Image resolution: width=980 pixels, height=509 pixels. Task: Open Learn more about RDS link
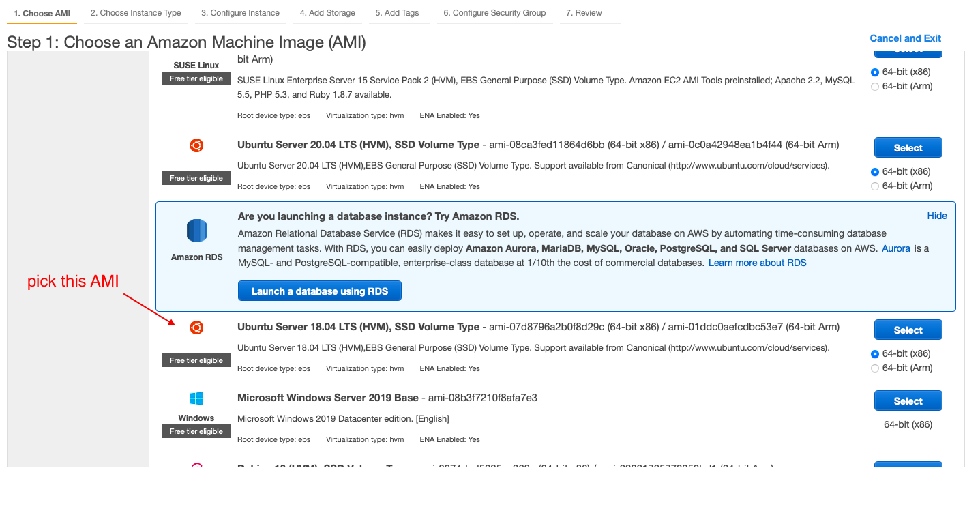pyautogui.click(x=757, y=263)
